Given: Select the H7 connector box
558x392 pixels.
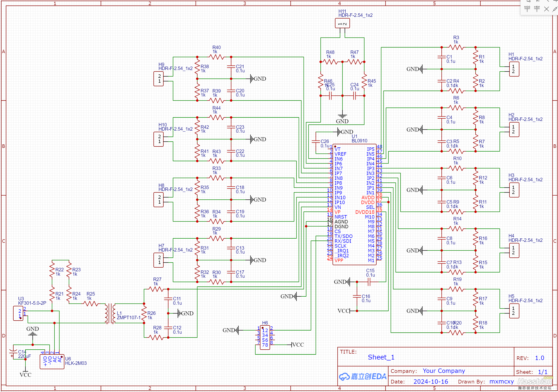Looking at the screenshot, I should 158,260.
